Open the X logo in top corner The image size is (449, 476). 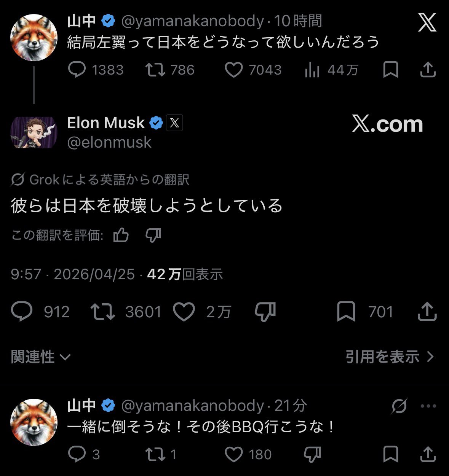[x=427, y=24]
